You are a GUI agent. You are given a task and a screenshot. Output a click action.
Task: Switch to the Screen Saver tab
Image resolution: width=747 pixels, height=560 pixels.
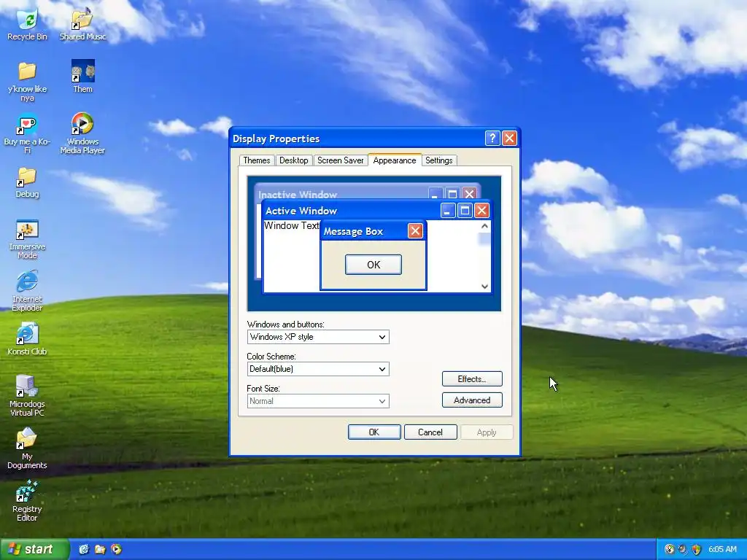tap(340, 160)
